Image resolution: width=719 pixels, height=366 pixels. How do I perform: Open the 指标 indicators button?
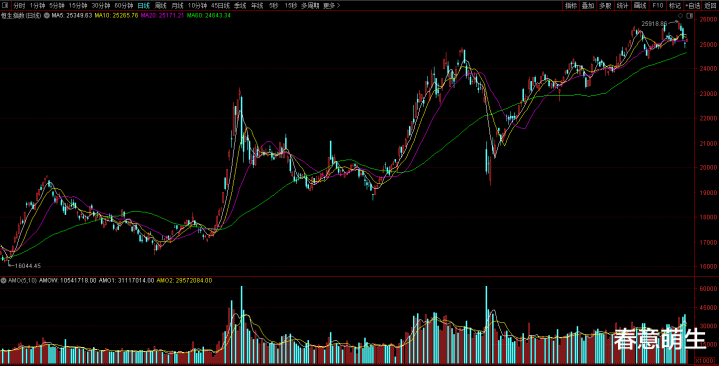[571, 6]
